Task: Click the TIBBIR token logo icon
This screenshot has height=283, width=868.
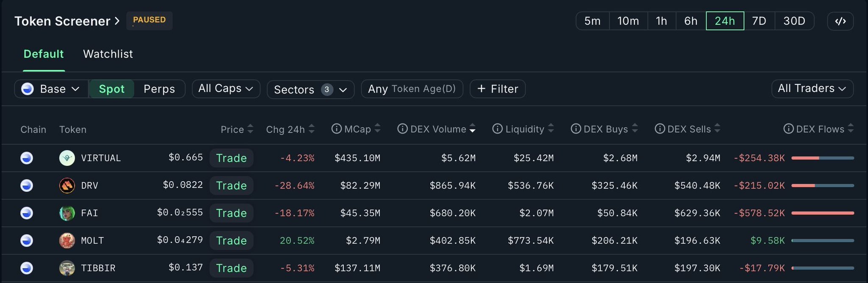Action: pyautogui.click(x=67, y=268)
